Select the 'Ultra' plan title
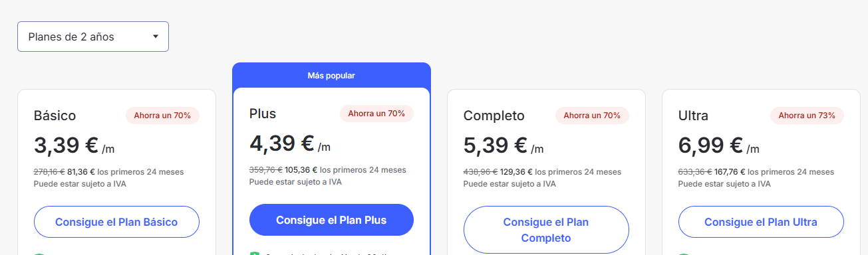The width and height of the screenshot is (868, 255). click(693, 116)
